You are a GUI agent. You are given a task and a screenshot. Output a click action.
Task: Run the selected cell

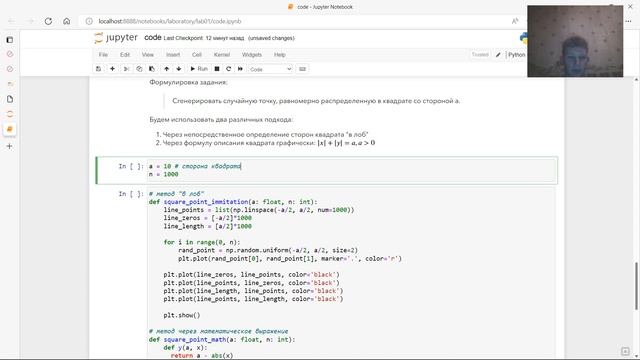[x=199, y=69]
